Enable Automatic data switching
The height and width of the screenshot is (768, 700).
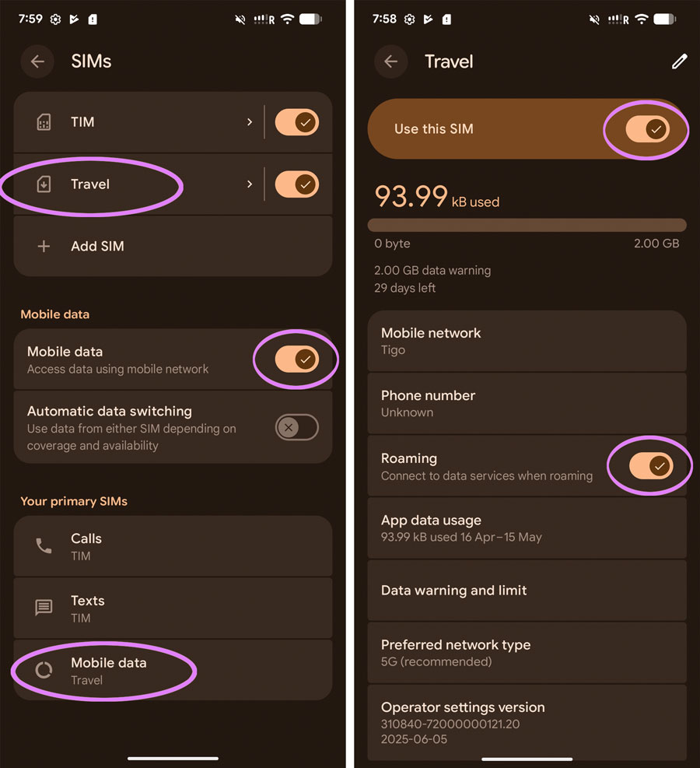tap(296, 427)
